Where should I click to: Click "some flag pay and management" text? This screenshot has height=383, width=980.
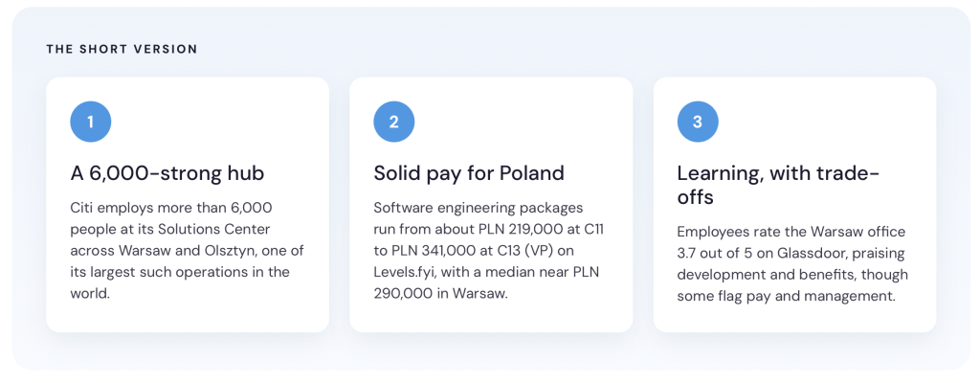[787, 297]
